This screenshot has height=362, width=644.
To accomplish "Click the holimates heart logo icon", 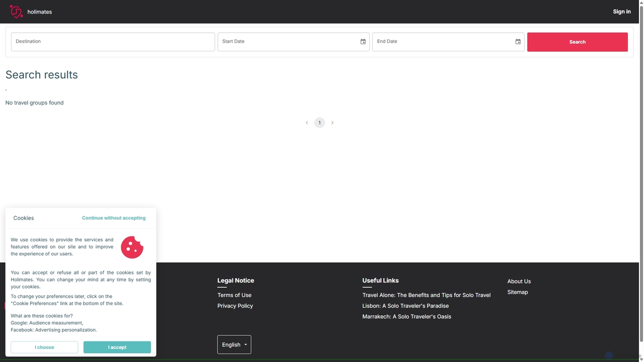I will (17, 12).
